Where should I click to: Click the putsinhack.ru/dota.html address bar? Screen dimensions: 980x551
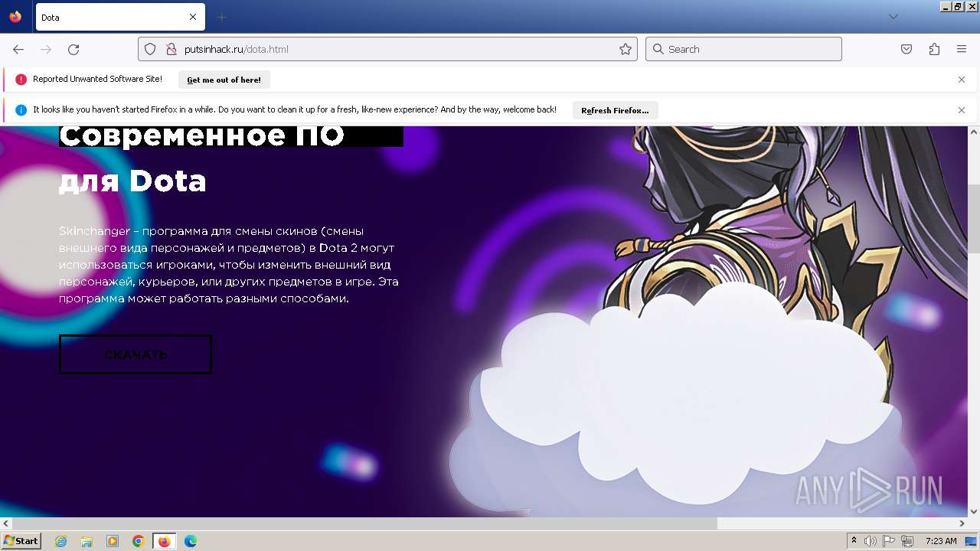pos(387,49)
